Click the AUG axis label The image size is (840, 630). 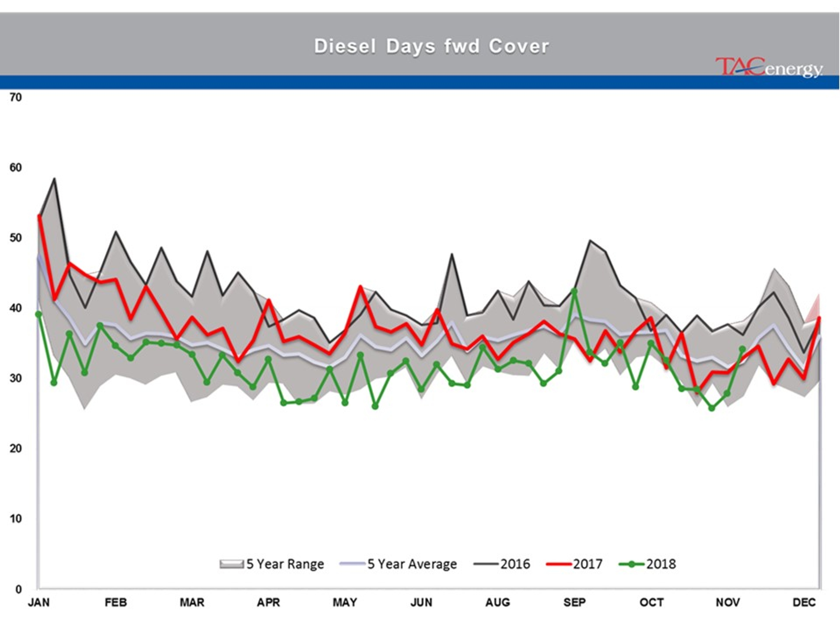pos(498,602)
